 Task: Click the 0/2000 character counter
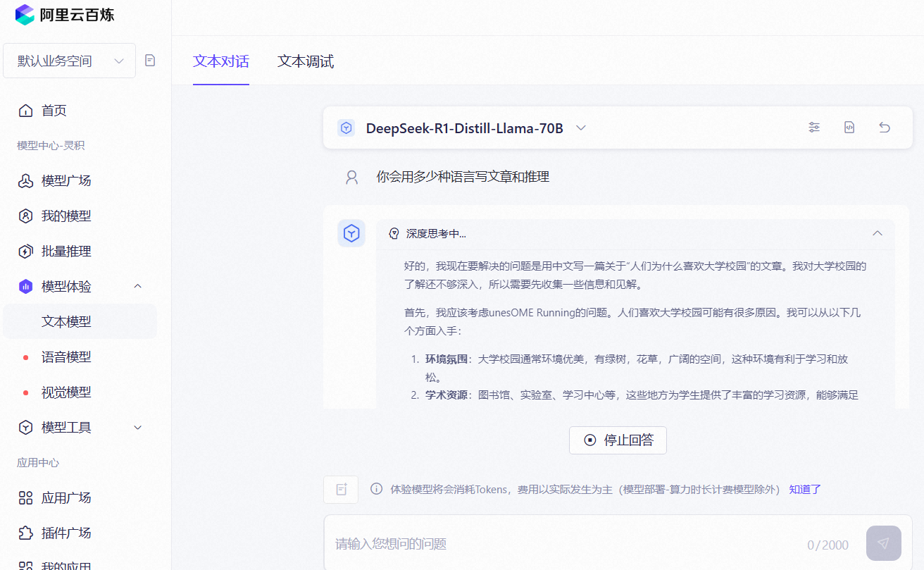tap(828, 545)
